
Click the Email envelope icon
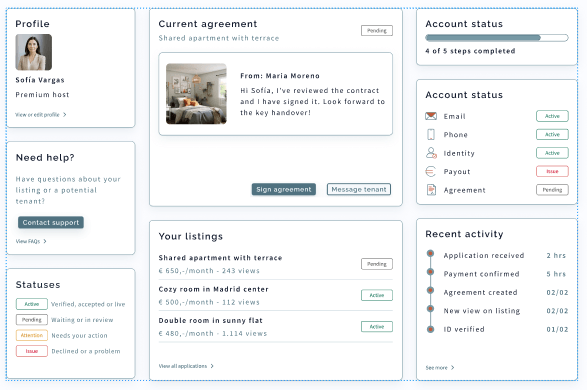tap(431, 116)
